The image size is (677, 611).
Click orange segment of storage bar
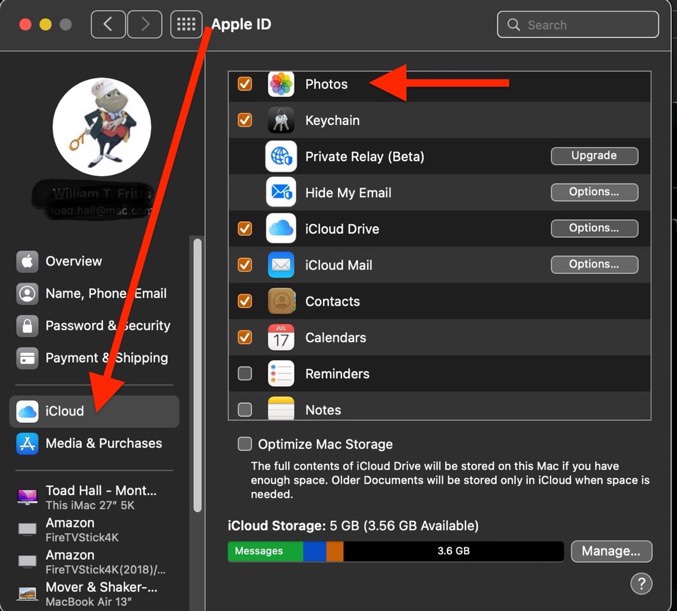pos(335,551)
